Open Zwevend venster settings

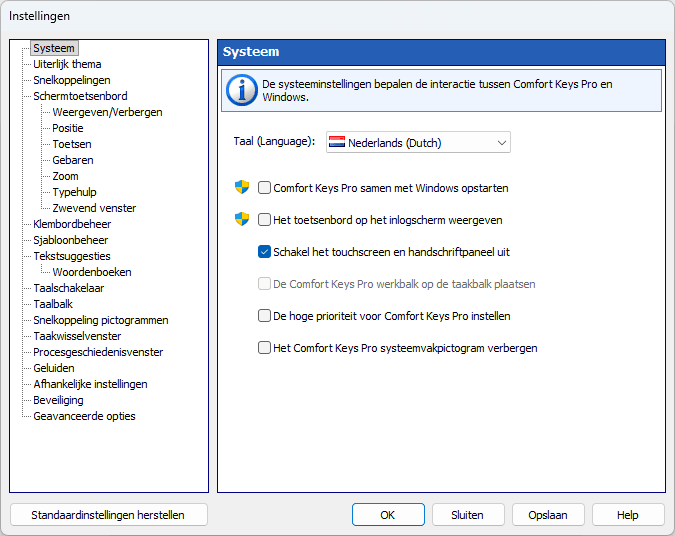tap(94, 208)
